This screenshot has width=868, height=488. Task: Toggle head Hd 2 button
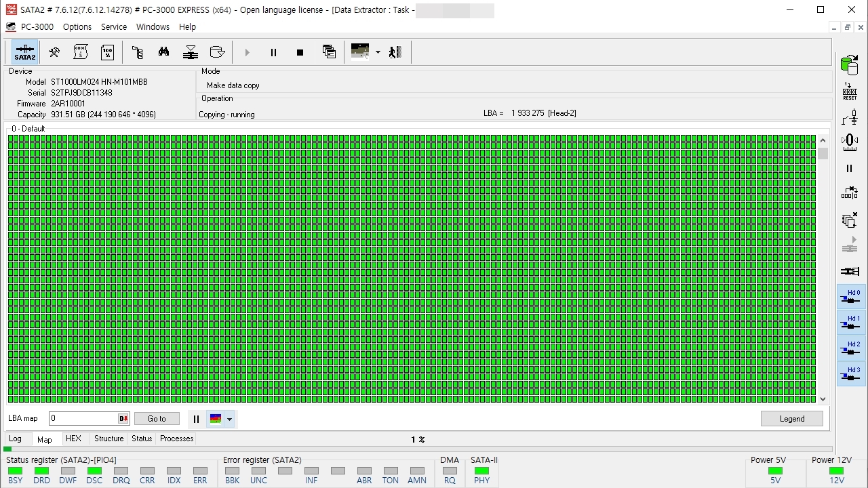pyautogui.click(x=851, y=348)
